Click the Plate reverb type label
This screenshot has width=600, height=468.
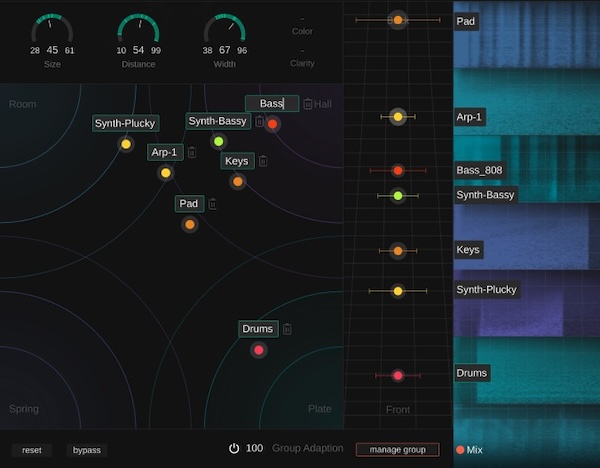(x=320, y=409)
